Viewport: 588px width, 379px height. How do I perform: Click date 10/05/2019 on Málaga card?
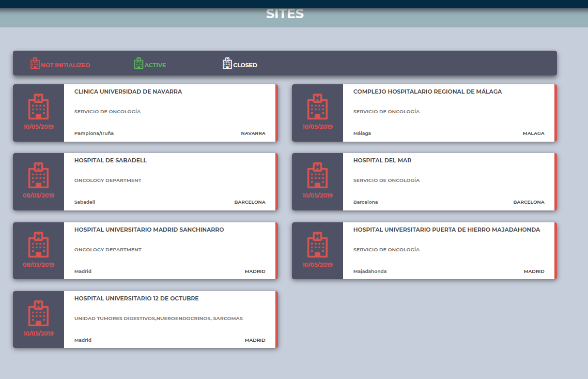click(x=318, y=127)
